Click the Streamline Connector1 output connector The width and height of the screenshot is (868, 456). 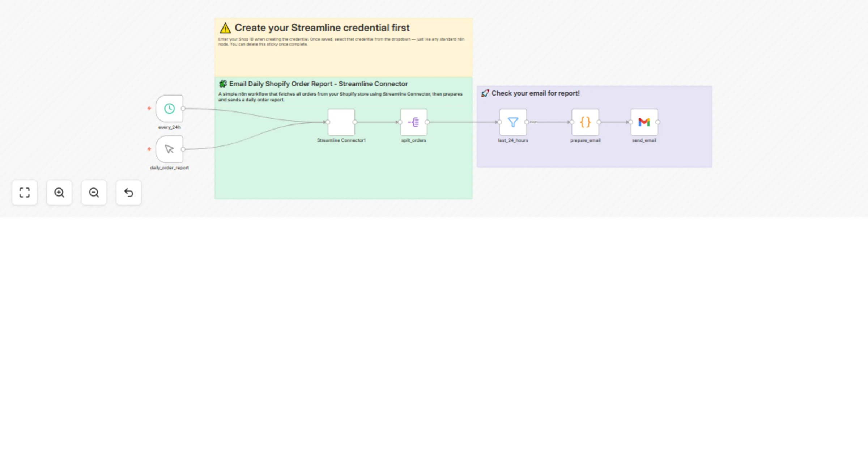coord(355,122)
